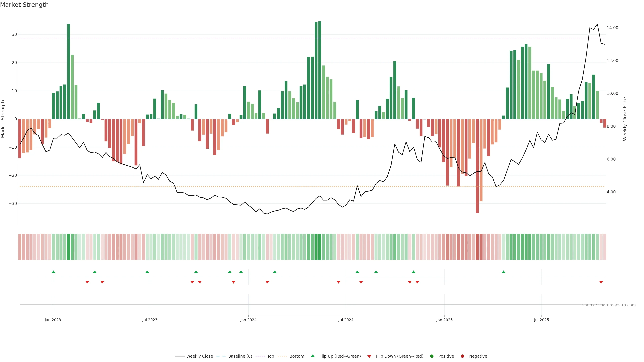Click the darkest green heatmap cell near Jan 2023
Image resolution: width=644 pixels, height=362 pixels.
tap(68, 247)
